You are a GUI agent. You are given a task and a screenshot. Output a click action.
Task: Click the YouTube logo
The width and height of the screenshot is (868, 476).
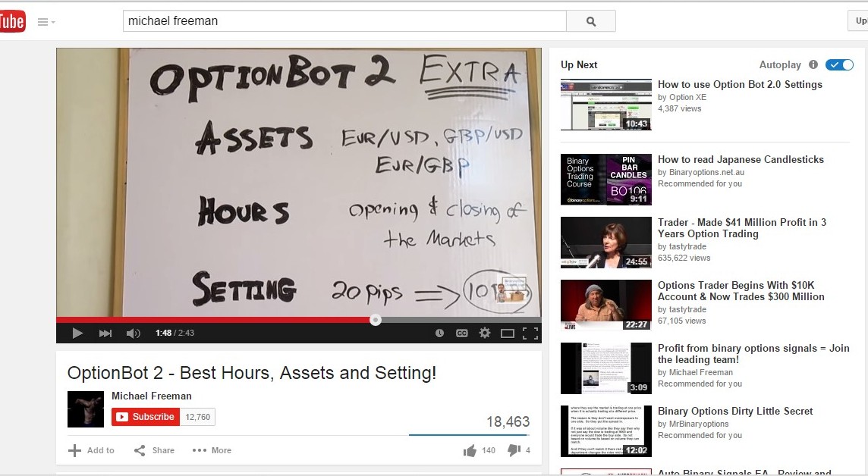pos(12,21)
